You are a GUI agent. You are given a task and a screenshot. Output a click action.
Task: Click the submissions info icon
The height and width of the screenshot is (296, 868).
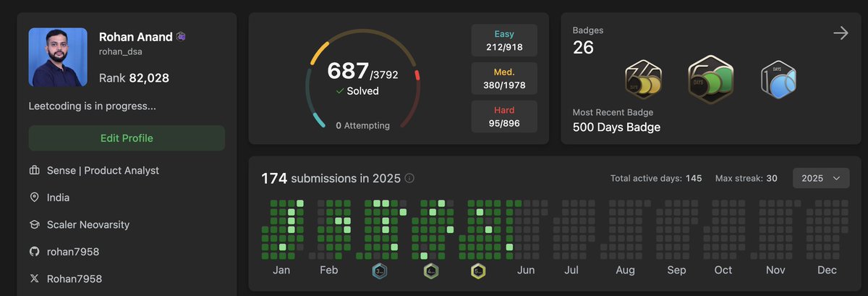click(409, 178)
